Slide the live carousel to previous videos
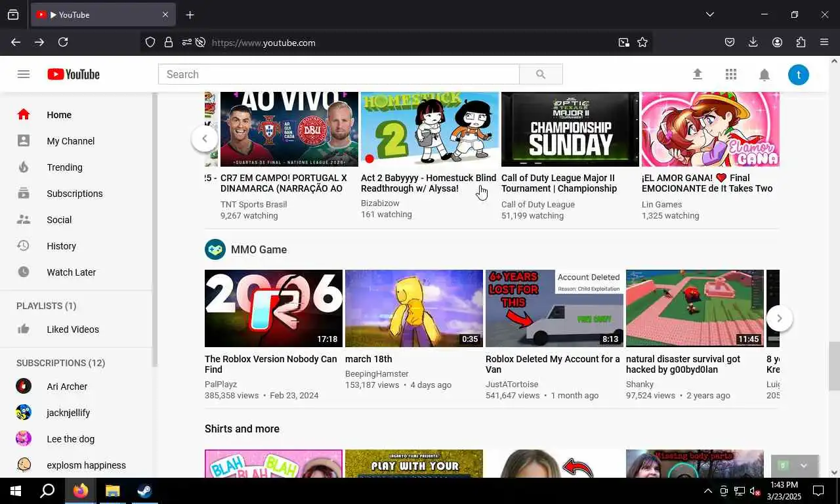The width and height of the screenshot is (840, 504). (x=205, y=138)
